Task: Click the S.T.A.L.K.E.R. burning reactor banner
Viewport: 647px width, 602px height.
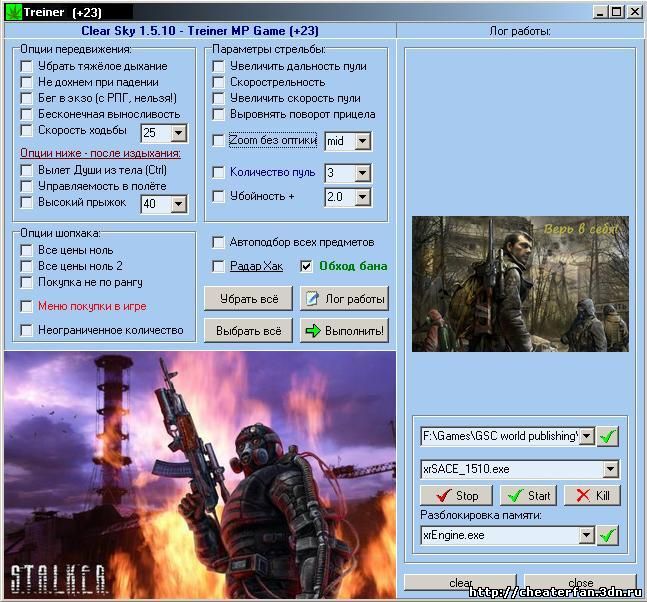Action: click(200, 475)
